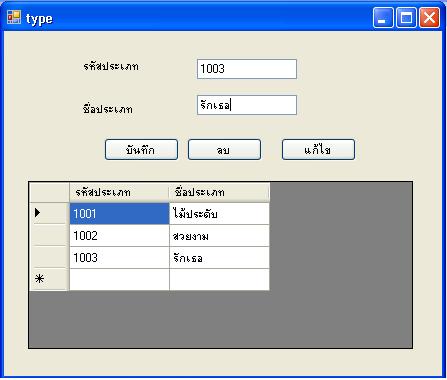Screen dimensions: 447x380
Task: Minimize the type window
Action: pos(383,17)
